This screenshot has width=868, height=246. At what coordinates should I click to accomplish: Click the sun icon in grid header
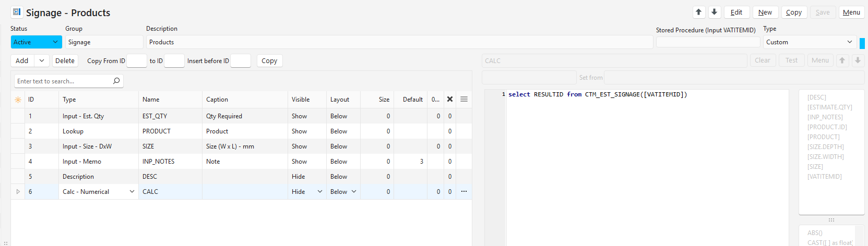pos(18,100)
